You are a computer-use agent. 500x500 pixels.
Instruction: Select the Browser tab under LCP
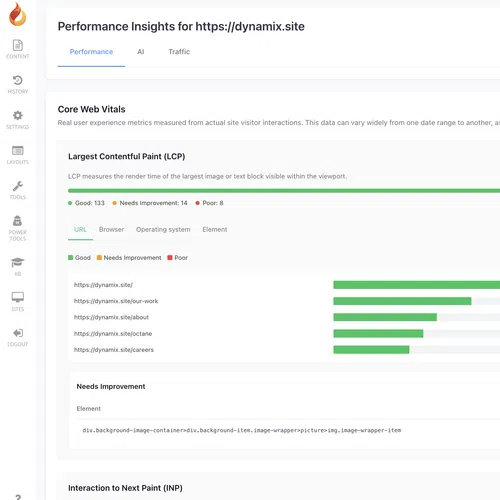click(x=111, y=229)
